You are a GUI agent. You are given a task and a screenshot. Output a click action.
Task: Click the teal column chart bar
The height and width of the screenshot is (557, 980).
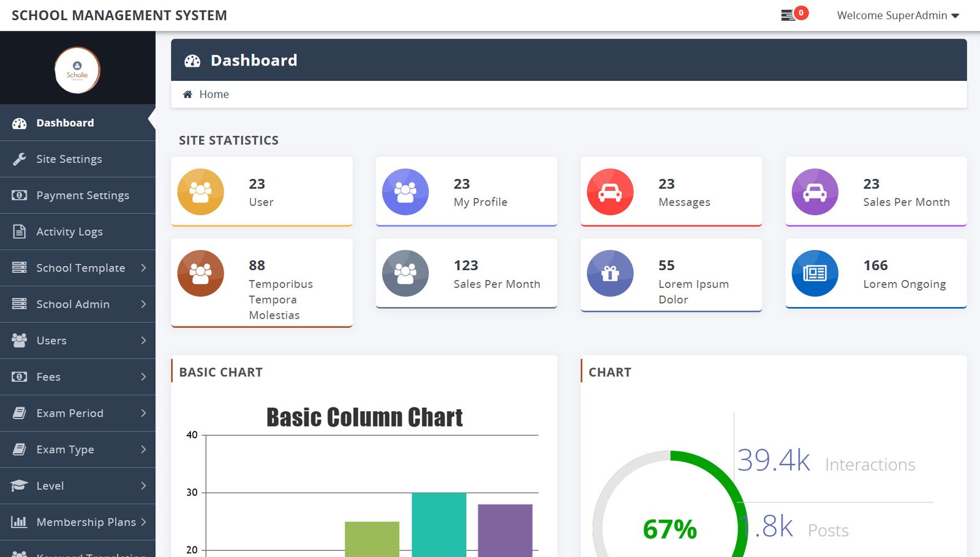pos(439,525)
